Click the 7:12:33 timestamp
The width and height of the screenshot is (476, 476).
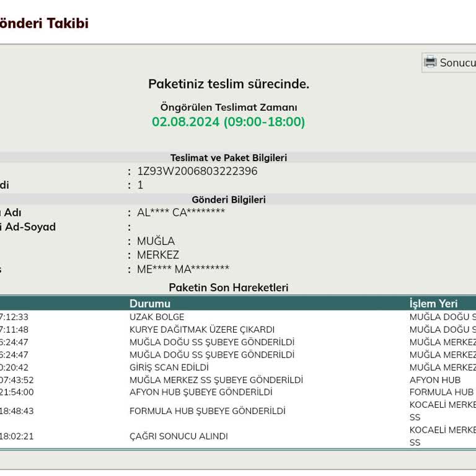[14, 317]
